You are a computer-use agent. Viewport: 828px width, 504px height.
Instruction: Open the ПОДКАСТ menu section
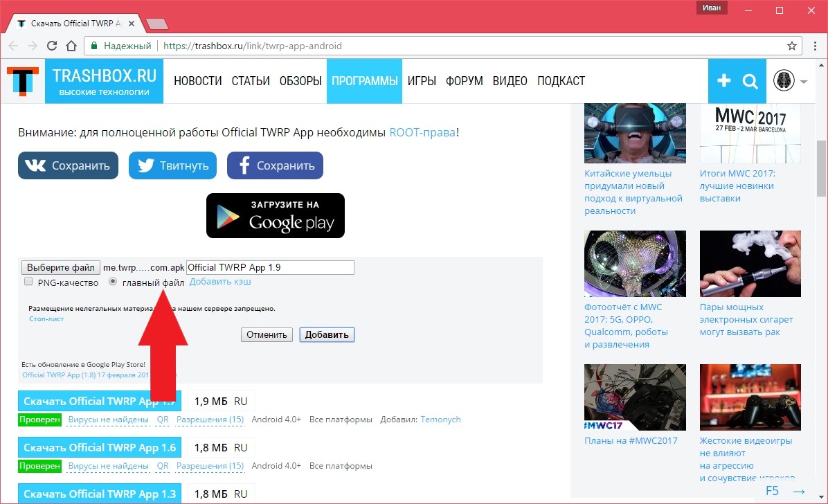click(561, 81)
